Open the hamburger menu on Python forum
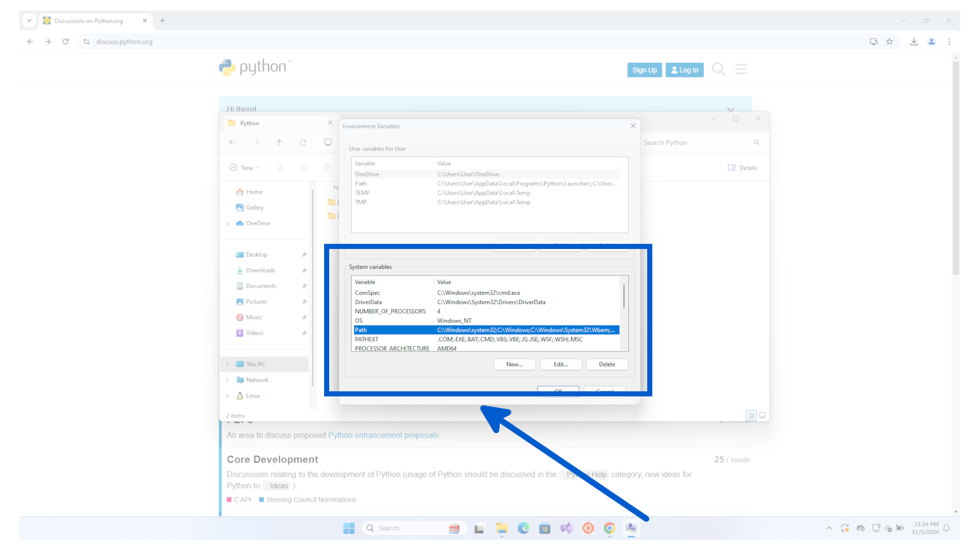This screenshot has width=980, height=551. click(x=741, y=69)
